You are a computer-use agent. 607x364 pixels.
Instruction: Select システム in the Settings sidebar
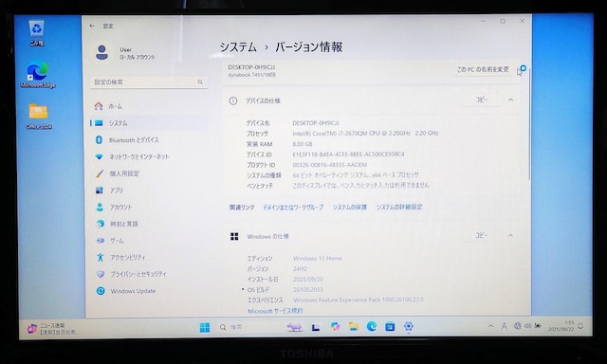[149, 123]
